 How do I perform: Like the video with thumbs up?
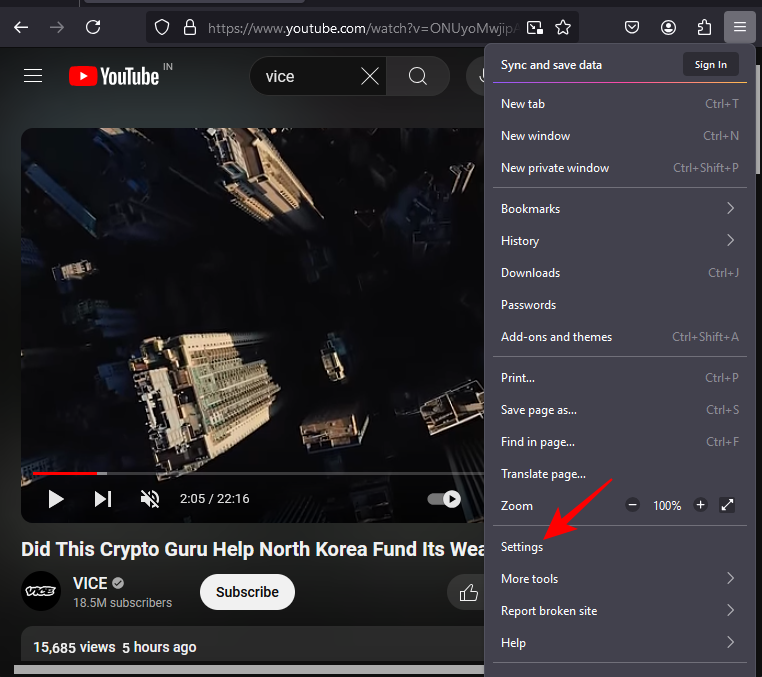(468, 592)
